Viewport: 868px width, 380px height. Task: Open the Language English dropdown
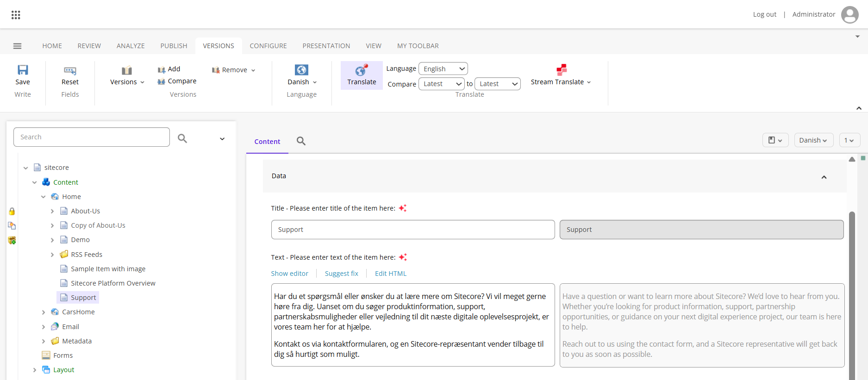coord(443,69)
